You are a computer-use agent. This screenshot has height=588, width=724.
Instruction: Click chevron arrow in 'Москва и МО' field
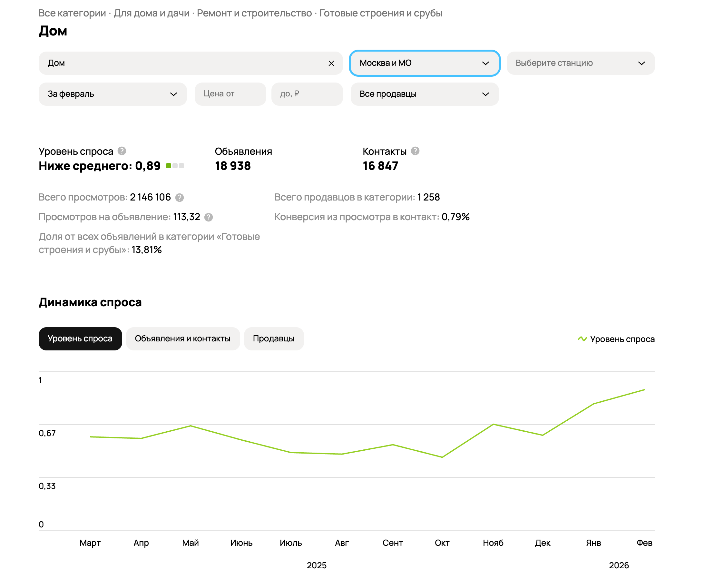point(485,63)
